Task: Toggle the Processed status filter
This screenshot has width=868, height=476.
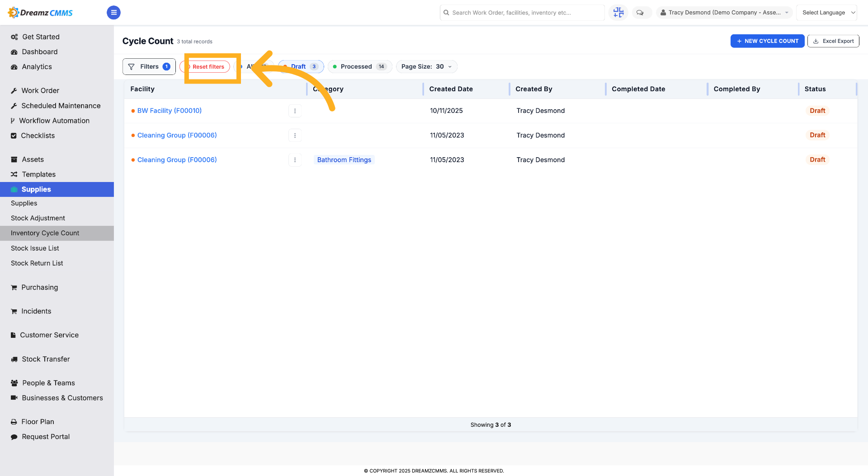Action: pos(360,66)
